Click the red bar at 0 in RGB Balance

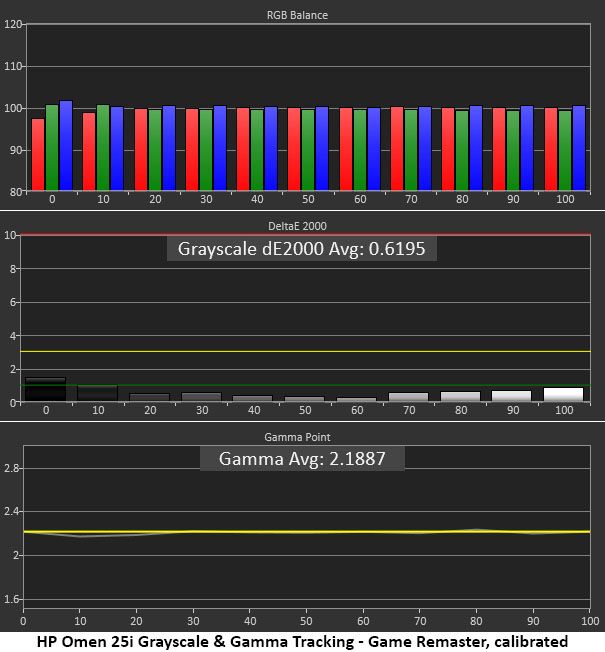pos(38,155)
